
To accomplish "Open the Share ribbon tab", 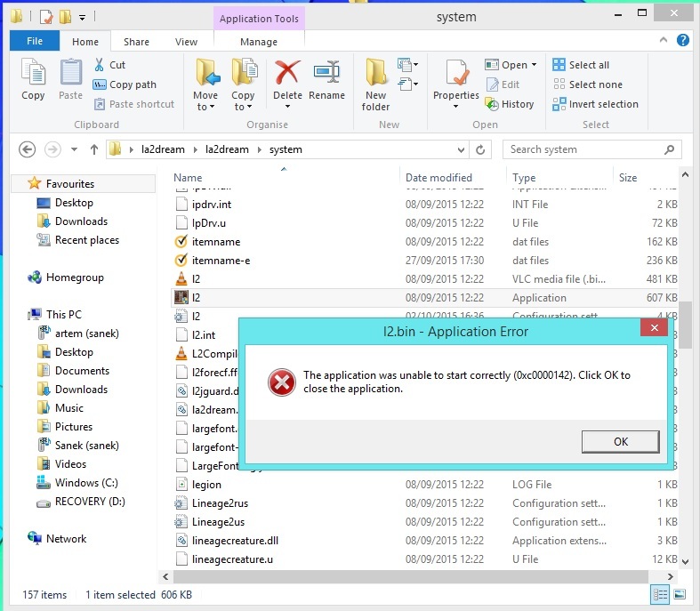I will point(136,42).
